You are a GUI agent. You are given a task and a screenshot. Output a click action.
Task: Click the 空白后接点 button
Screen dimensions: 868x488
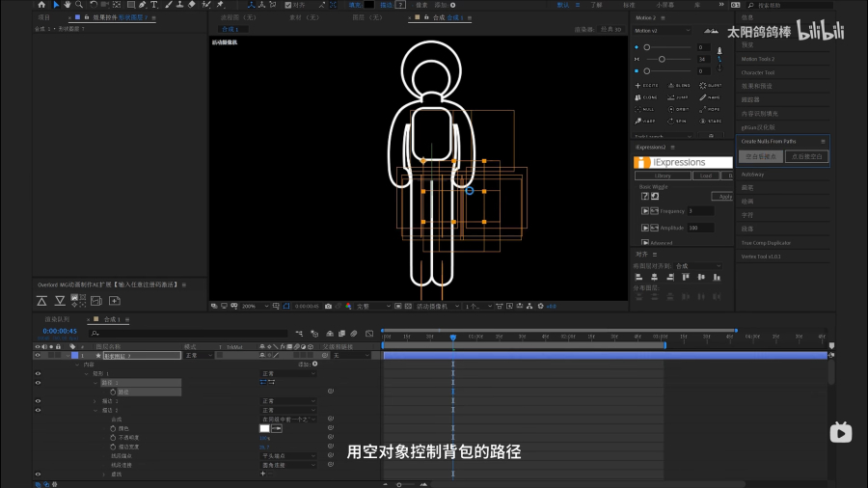click(x=761, y=156)
